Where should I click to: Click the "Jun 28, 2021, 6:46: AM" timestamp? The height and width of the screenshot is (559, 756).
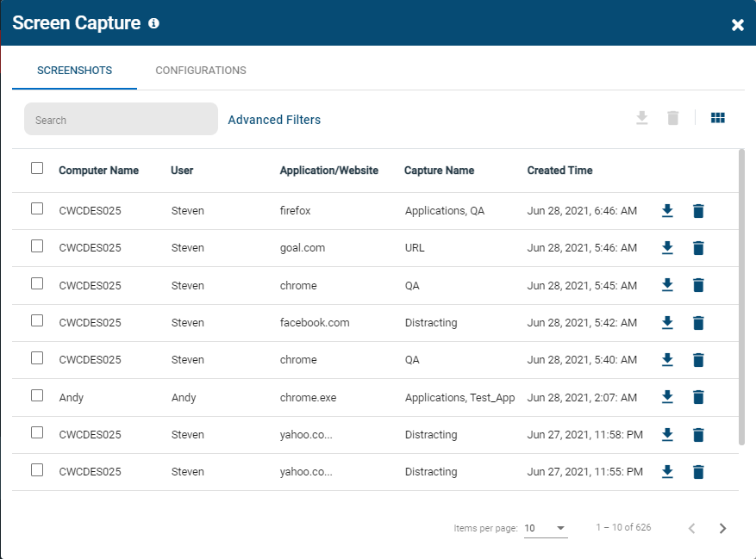[582, 210]
